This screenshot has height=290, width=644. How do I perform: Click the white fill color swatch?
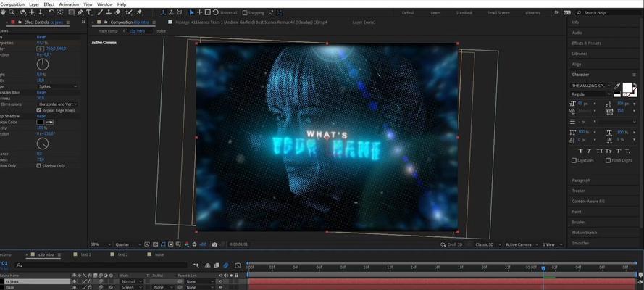(627, 87)
